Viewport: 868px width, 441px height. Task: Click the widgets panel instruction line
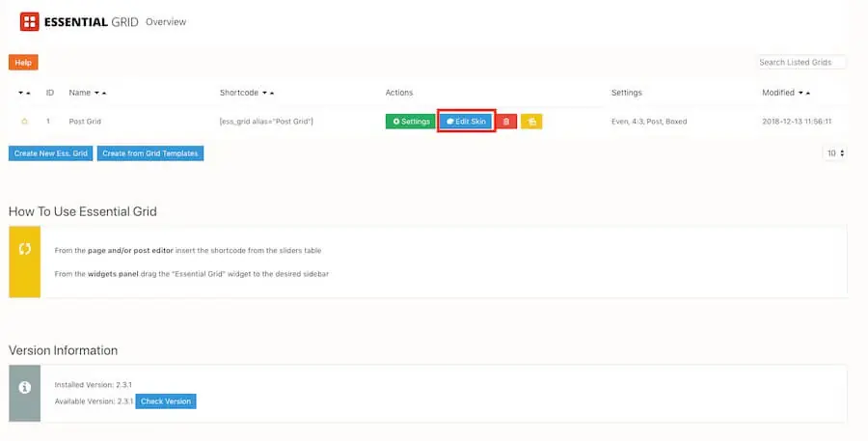[192, 274]
